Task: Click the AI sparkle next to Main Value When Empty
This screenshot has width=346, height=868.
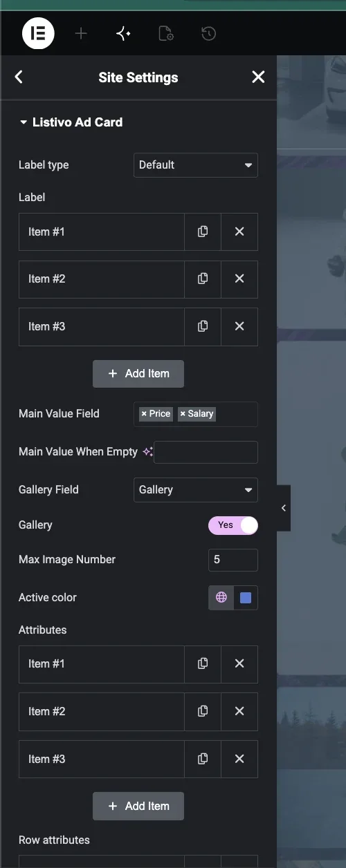Action: [147, 452]
